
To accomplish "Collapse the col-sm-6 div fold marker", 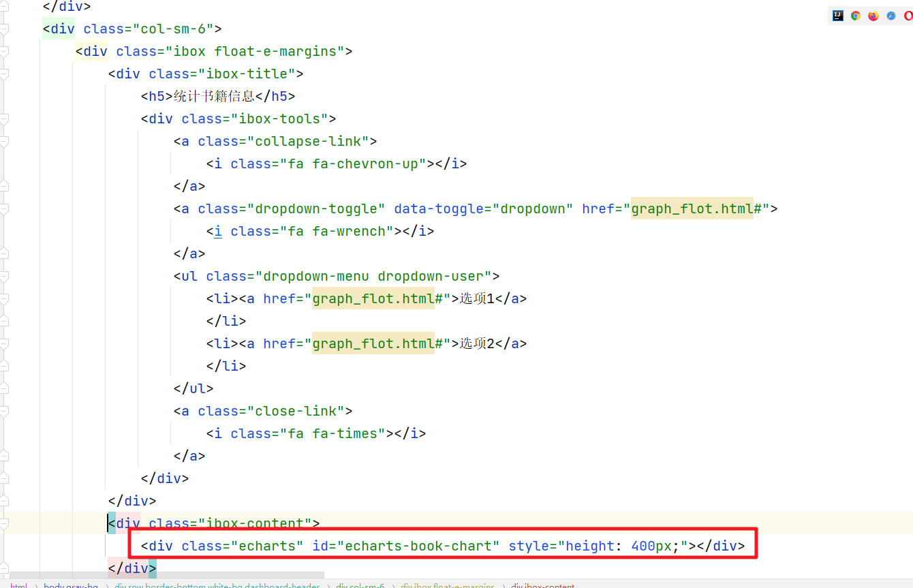I will click(x=4, y=29).
